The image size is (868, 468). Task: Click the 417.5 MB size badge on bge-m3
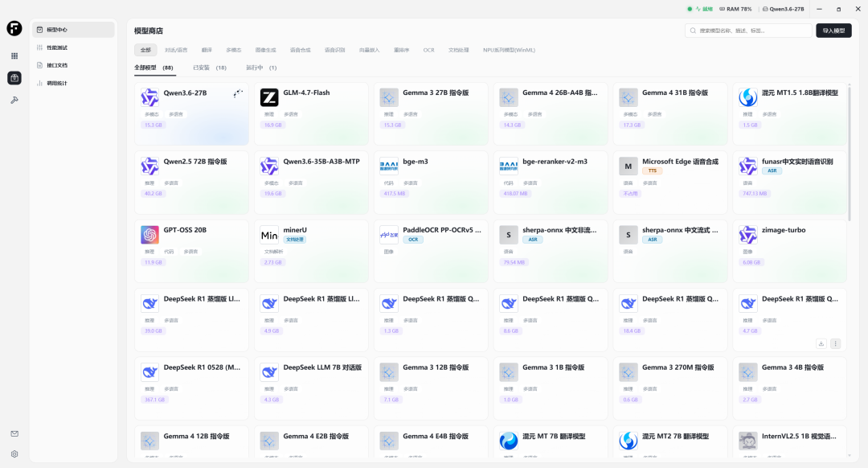(x=395, y=194)
